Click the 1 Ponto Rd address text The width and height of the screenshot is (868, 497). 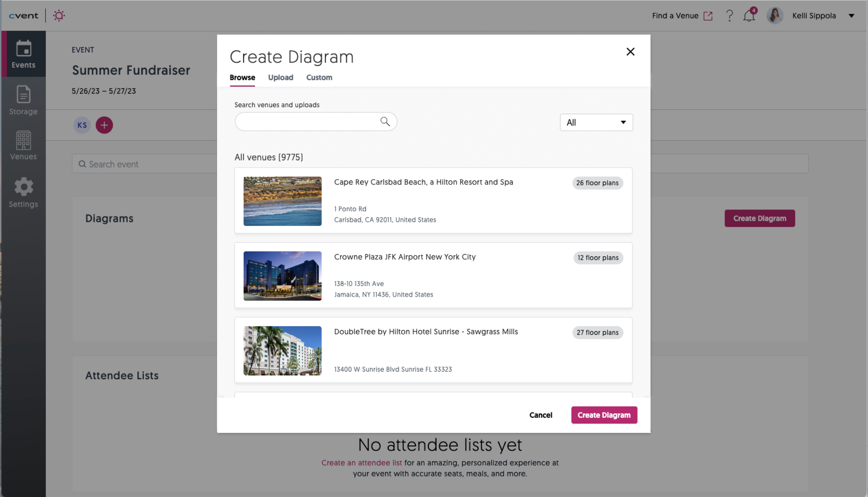pyautogui.click(x=350, y=209)
